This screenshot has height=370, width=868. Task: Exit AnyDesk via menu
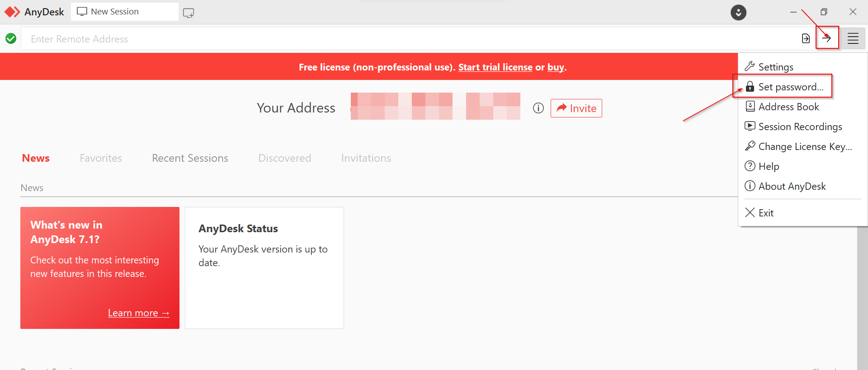pos(765,213)
